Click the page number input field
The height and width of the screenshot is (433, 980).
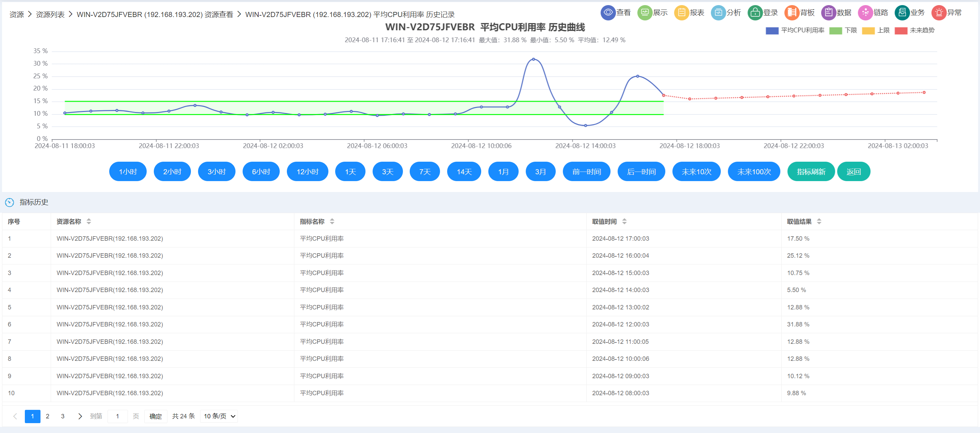[117, 416]
